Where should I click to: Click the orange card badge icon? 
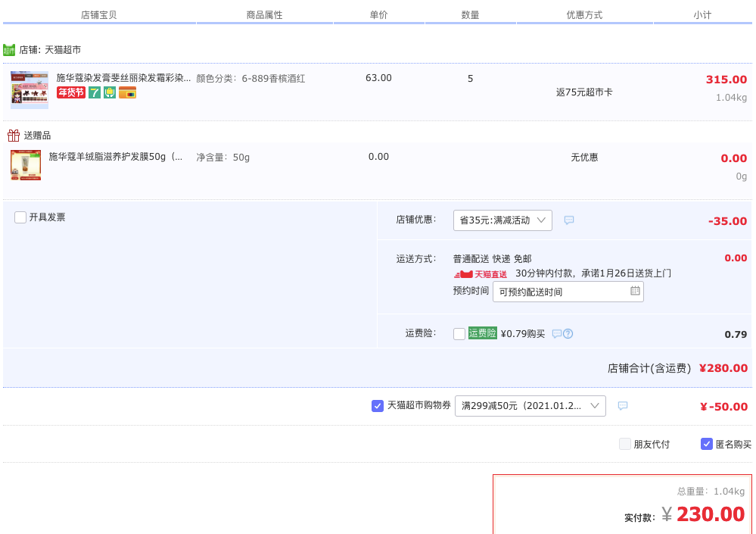click(x=128, y=92)
